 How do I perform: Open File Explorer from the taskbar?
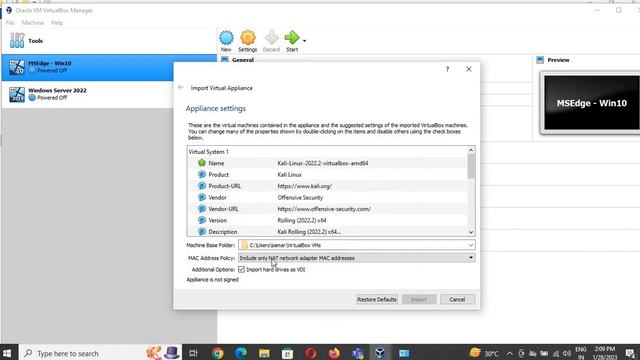coord(264,353)
